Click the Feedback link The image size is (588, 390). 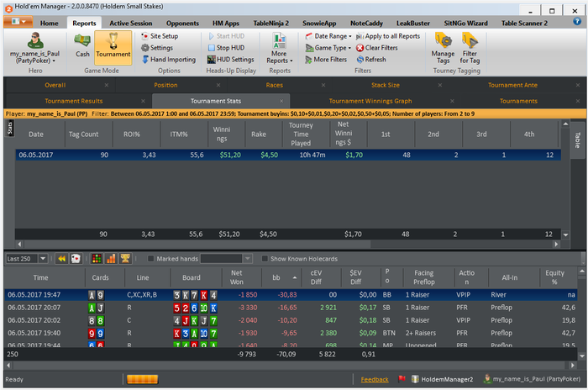click(x=375, y=379)
